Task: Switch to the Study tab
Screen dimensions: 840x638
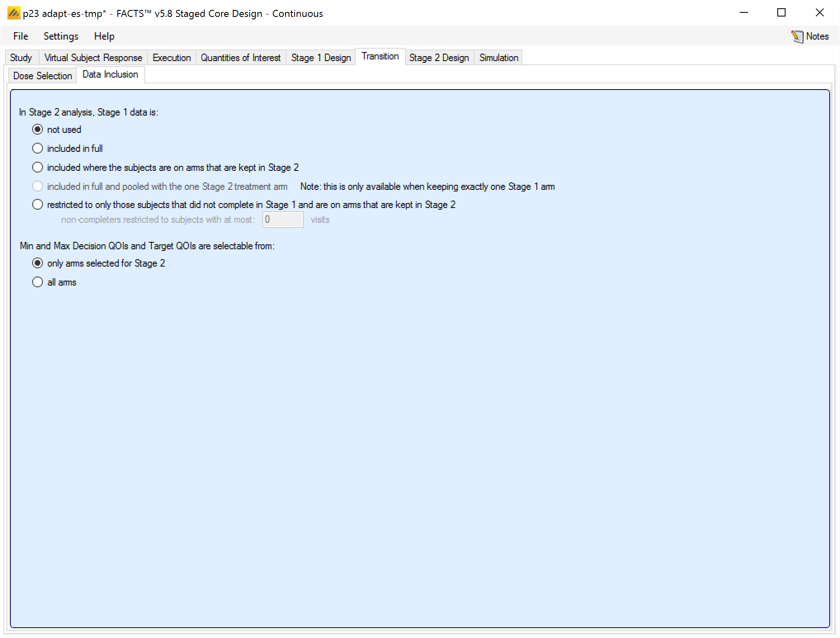Action: click(x=21, y=58)
